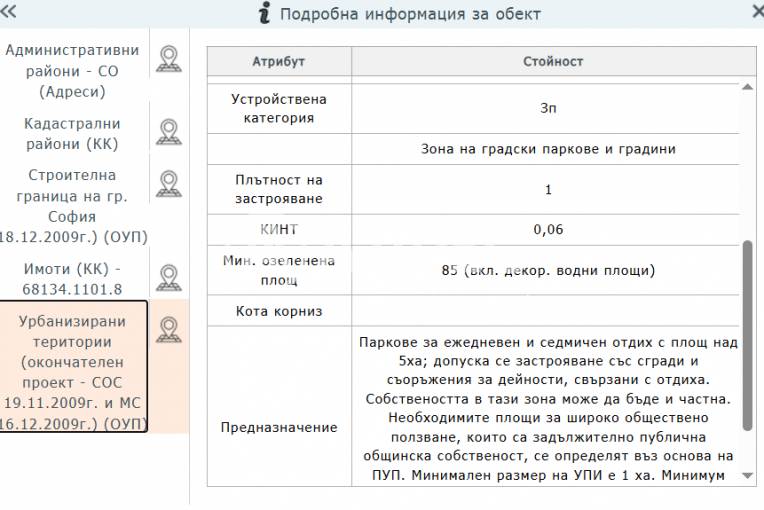Select the value 0,06
The height and width of the screenshot is (510, 764).
[x=548, y=229]
